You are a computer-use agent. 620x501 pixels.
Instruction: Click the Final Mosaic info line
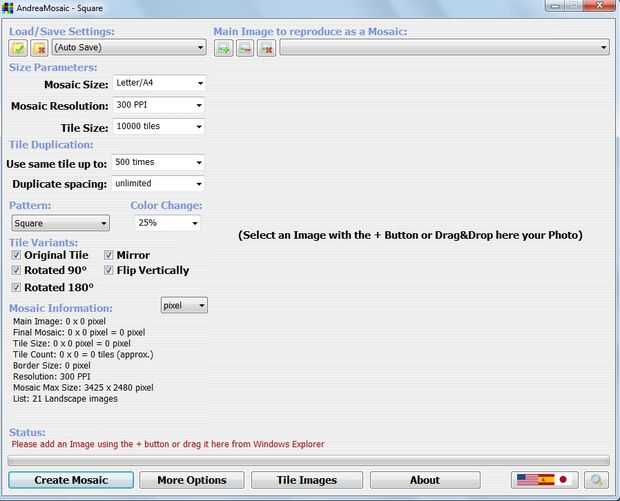(79, 332)
